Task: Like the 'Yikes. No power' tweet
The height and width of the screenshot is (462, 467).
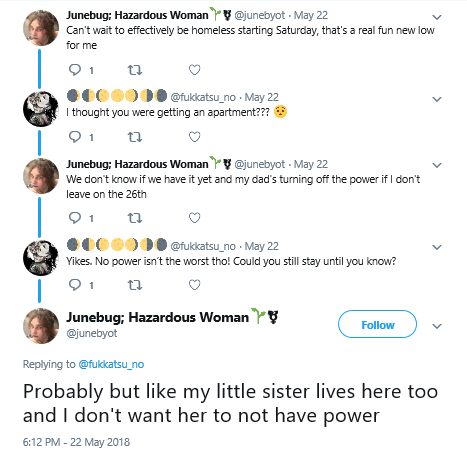Action: pos(195,285)
